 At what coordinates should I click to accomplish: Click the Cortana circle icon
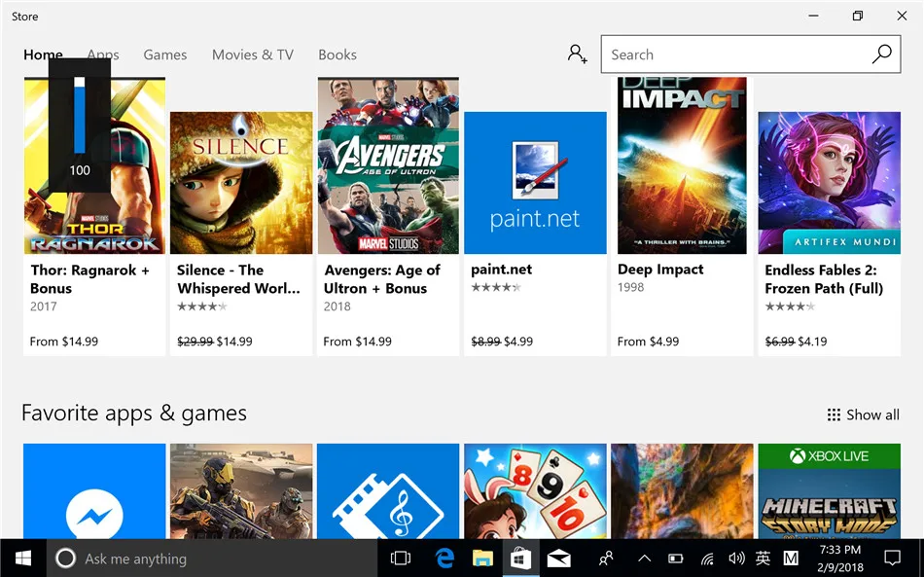click(x=65, y=559)
